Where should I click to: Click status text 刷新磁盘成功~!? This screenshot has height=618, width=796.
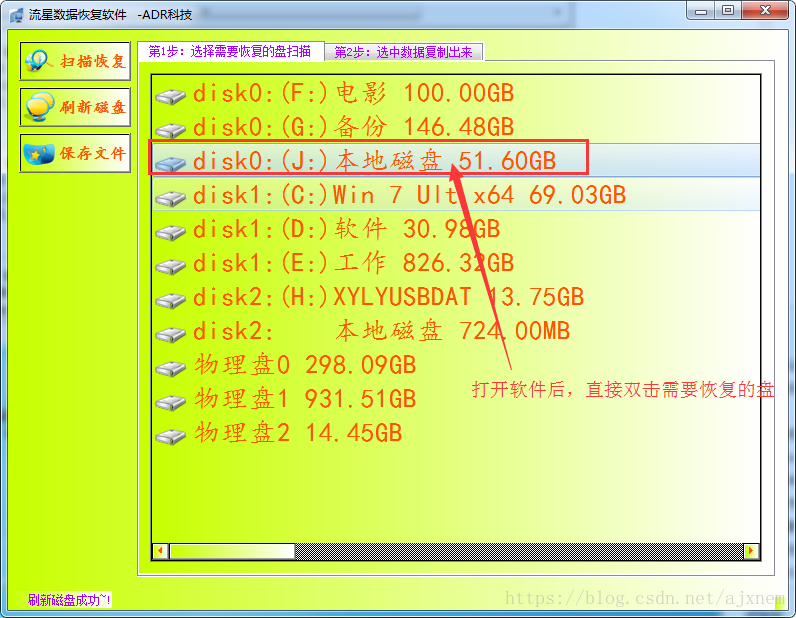coord(69,600)
